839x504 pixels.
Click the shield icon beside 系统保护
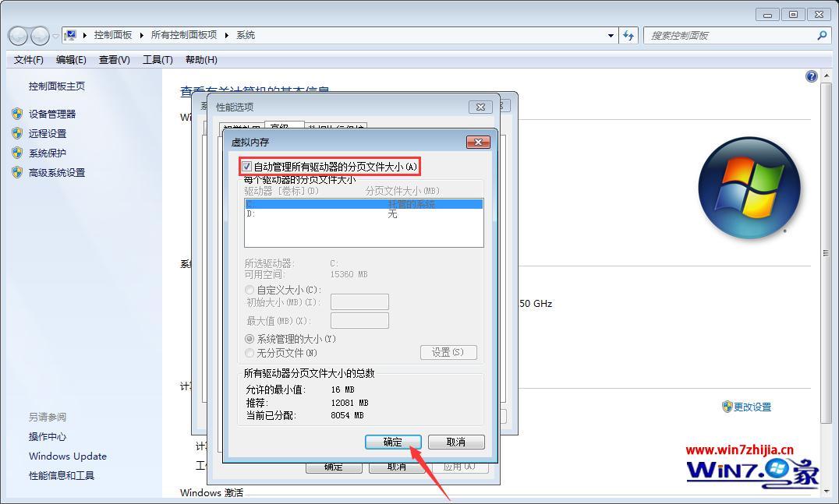tap(17, 153)
